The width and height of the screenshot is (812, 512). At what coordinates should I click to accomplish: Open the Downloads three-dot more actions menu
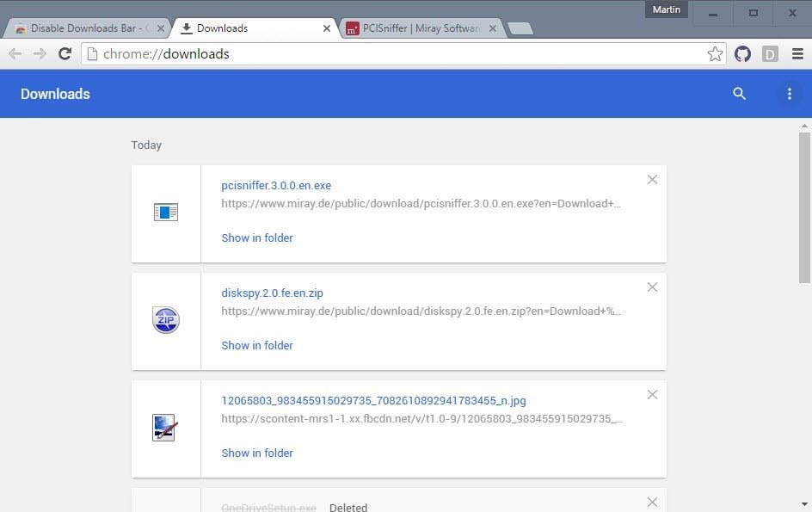tap(790, 94)
